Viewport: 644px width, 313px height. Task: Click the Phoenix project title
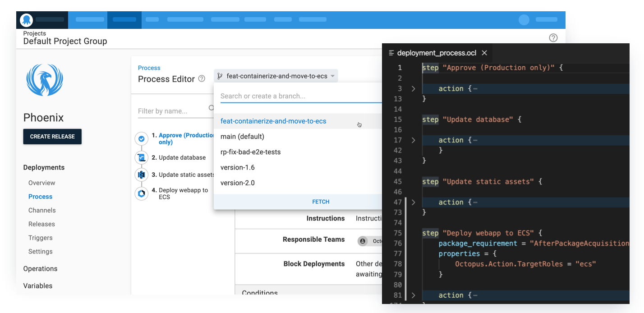[43, 118]
